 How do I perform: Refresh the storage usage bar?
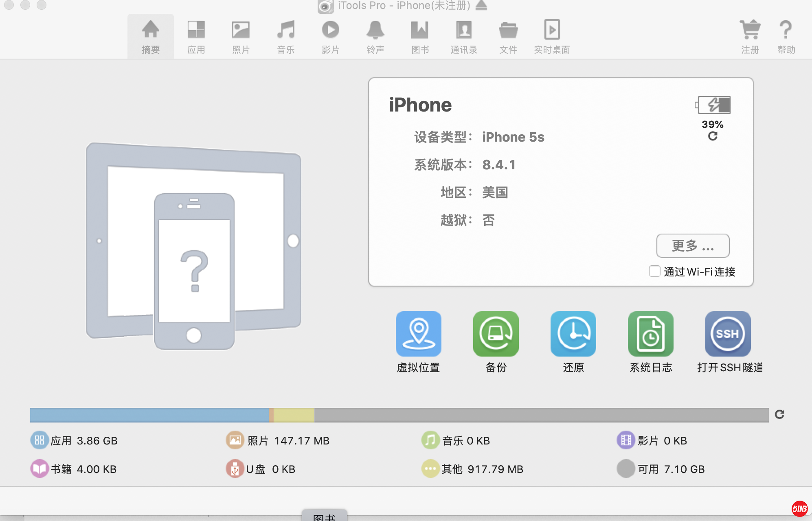click(x=779, y=414)
